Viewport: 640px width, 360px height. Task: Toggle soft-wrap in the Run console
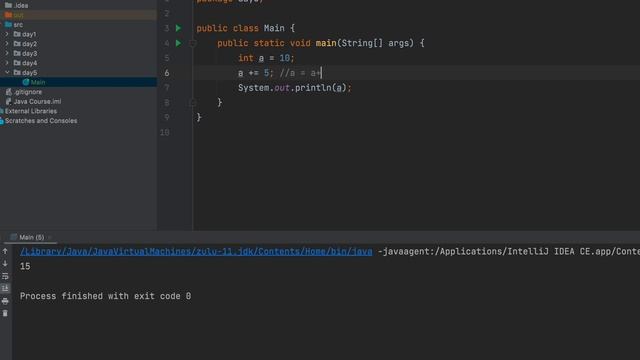click(x=5, y=276)
